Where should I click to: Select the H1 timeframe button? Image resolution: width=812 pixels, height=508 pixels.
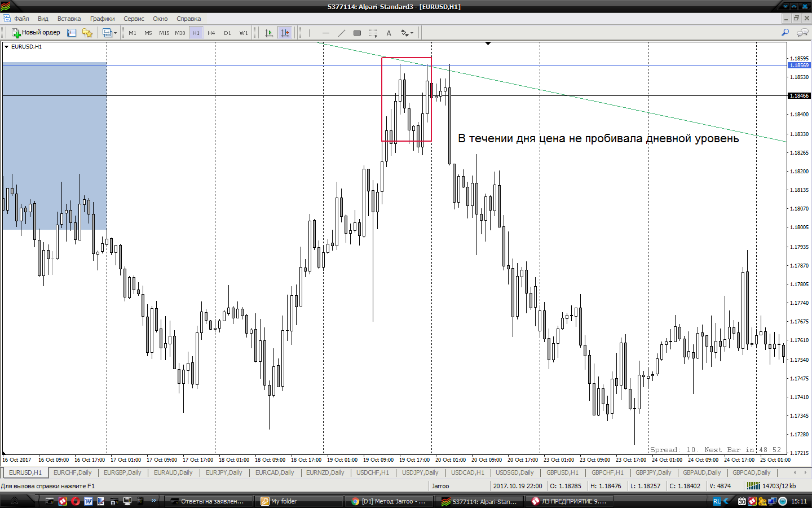(x=196, y=33)
